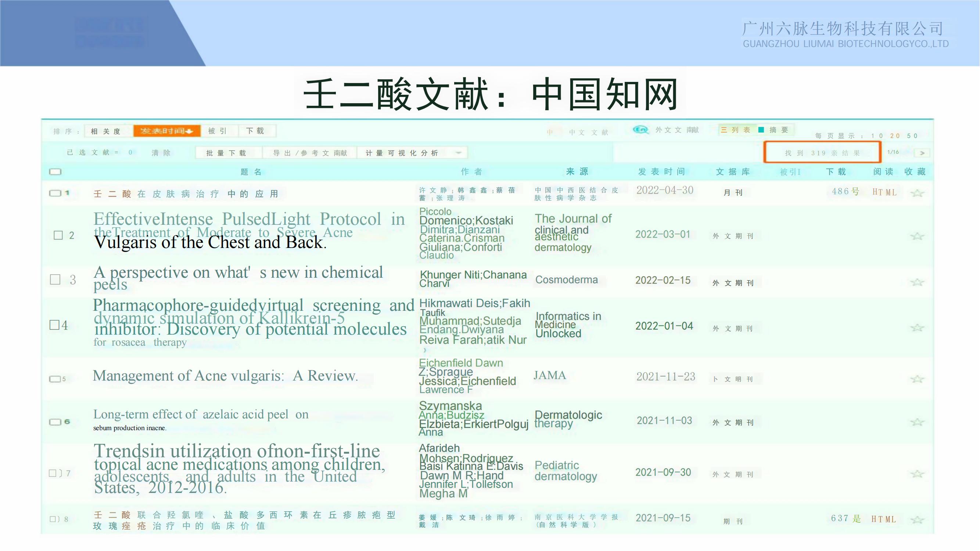Toggle the select-all header checkbox
The height and width of the screenshot is (551, 980).
[x=55, y=172]
